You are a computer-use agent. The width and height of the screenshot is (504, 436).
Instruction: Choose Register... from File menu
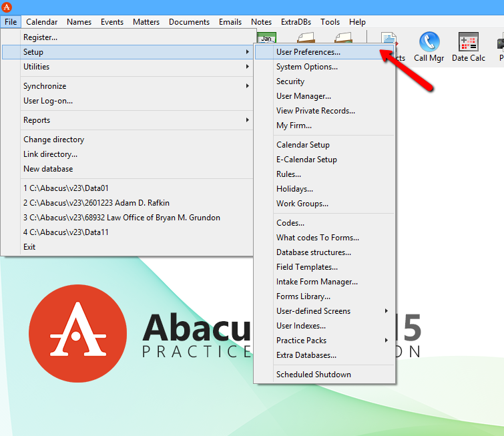[x=128, y=37]
